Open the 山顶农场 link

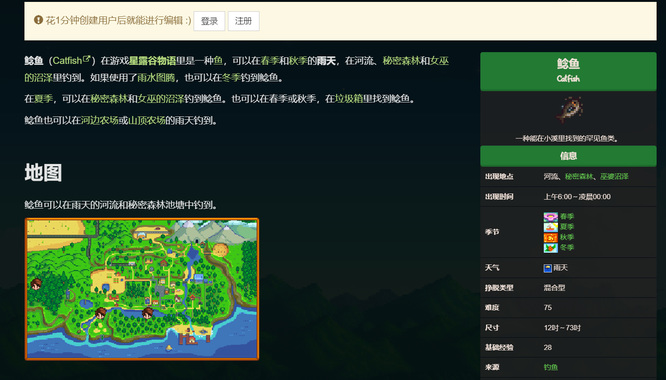tap(147, 121)
